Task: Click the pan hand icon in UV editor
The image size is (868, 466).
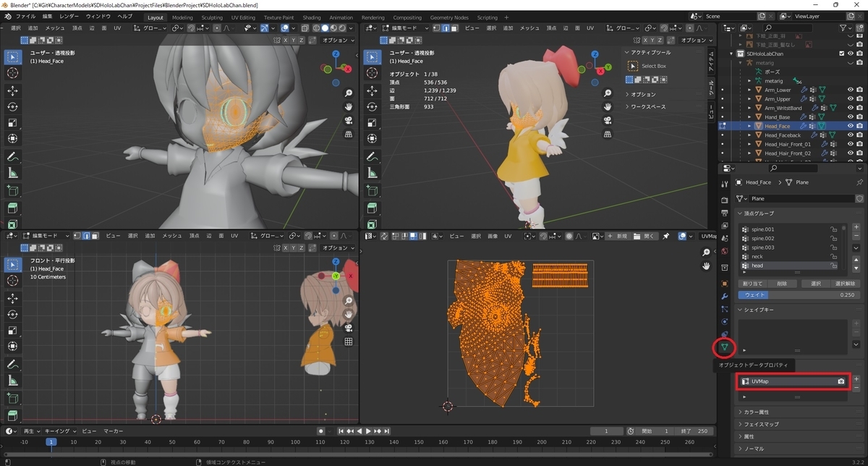Action: coord(707,266)
